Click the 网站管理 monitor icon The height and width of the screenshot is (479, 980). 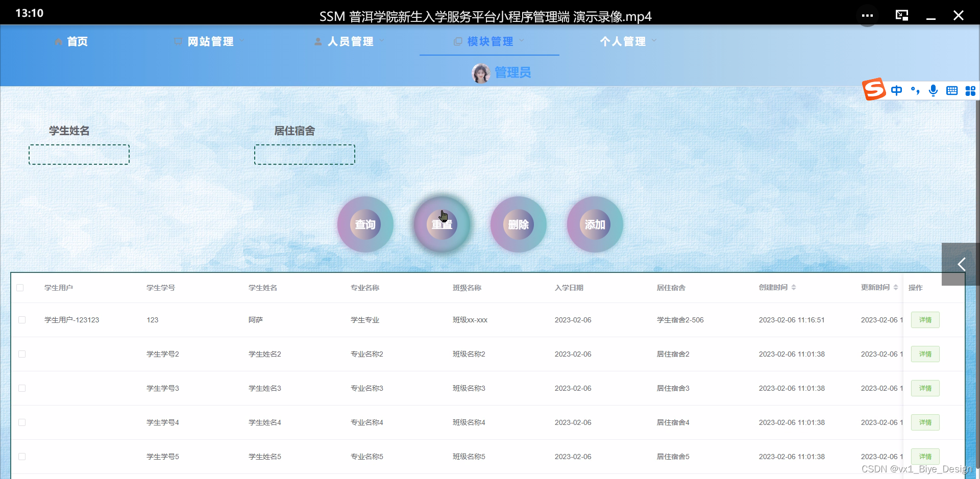178,41
